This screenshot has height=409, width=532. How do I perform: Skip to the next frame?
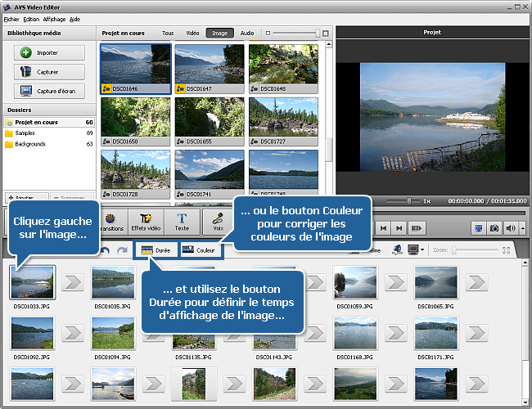pyautogui.click(x=399, y=228)
